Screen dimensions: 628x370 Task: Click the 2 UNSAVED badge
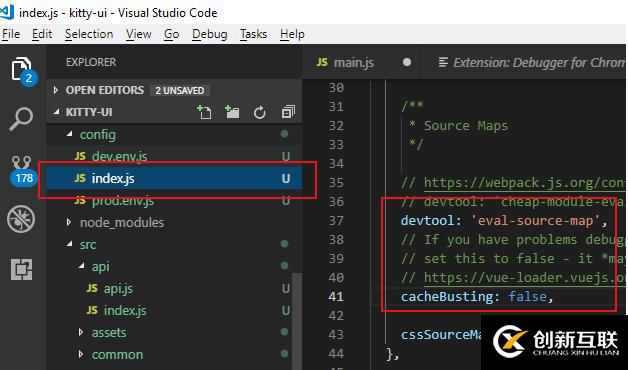[180, 90]
